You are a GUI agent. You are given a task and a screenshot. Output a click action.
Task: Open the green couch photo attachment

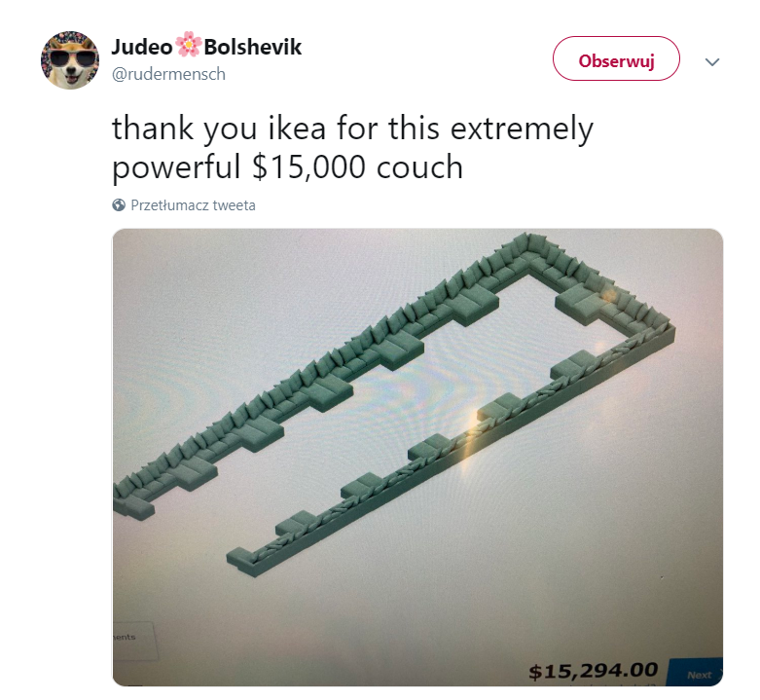click(x=417, y=458)
